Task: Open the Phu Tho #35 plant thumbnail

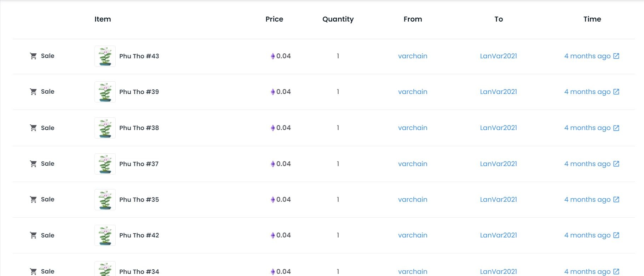Action: tap(105, 200)
